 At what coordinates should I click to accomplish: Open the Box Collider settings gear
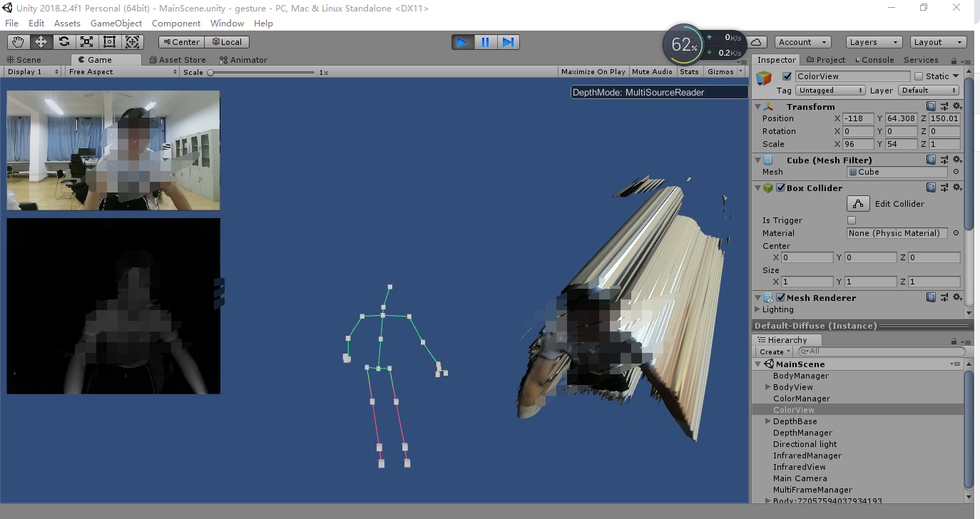pyautogui.click(x=957, y=187)
